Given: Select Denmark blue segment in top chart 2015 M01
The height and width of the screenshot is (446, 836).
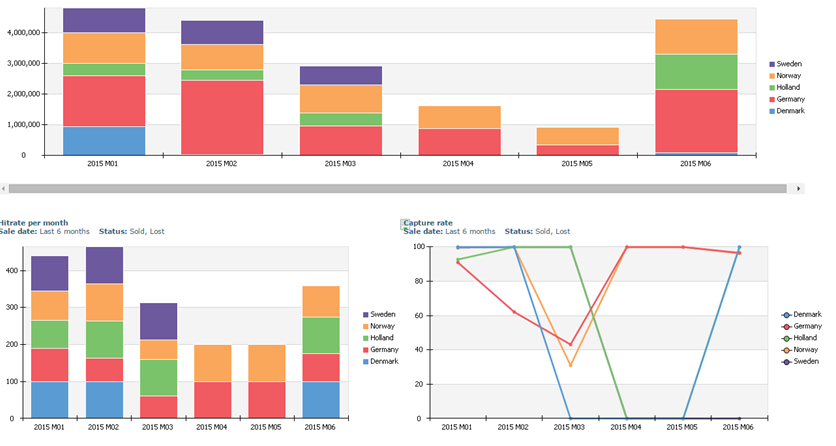Looking at the screenshot, I should coord(104,141).
